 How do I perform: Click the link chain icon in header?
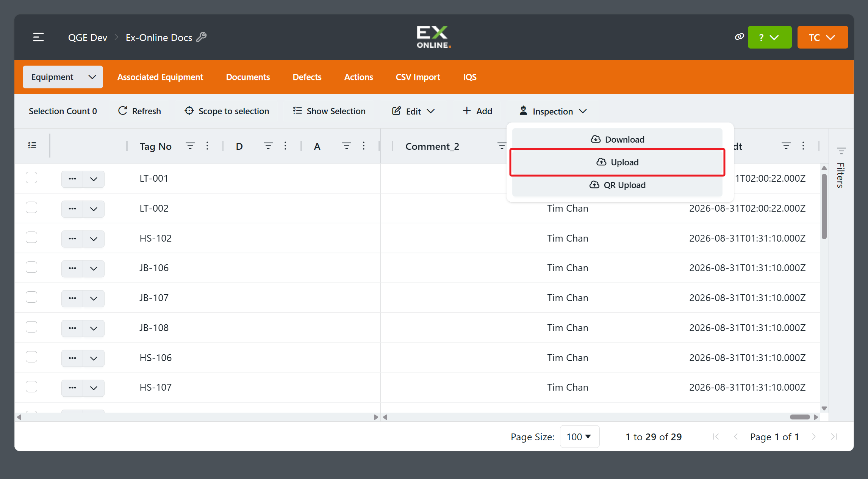click(x=739, y=37)
